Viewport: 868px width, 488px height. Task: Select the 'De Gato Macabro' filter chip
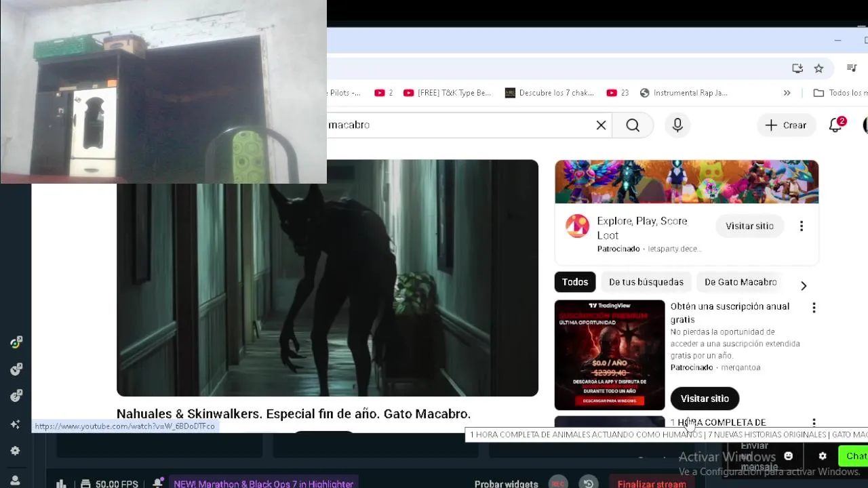(741, 282)
